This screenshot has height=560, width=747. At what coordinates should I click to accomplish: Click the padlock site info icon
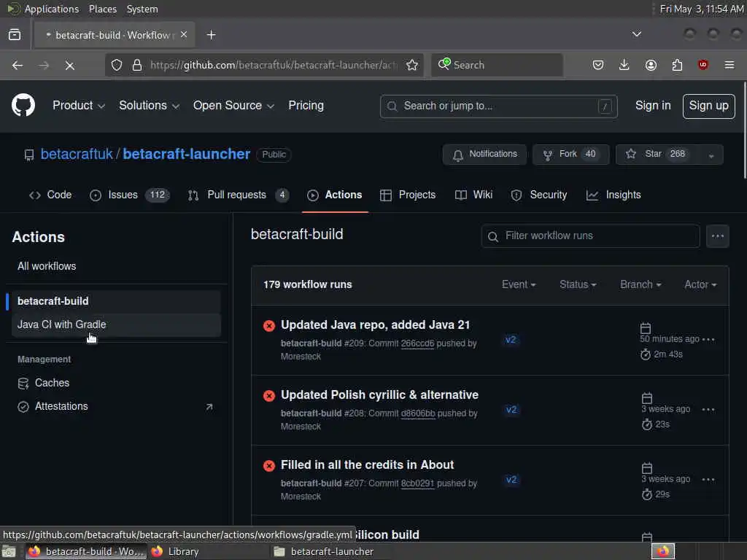(136, 65)
